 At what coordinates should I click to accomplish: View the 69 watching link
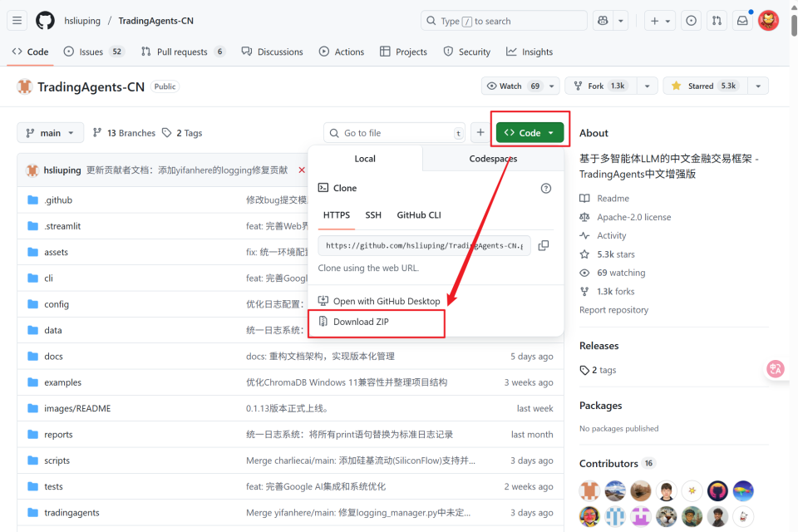pyautogui.click(x=613, y=273)
